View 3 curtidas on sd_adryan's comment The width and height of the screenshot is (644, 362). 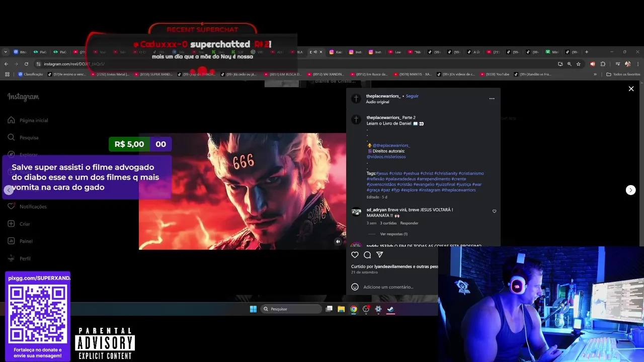[x=388, y=223]
